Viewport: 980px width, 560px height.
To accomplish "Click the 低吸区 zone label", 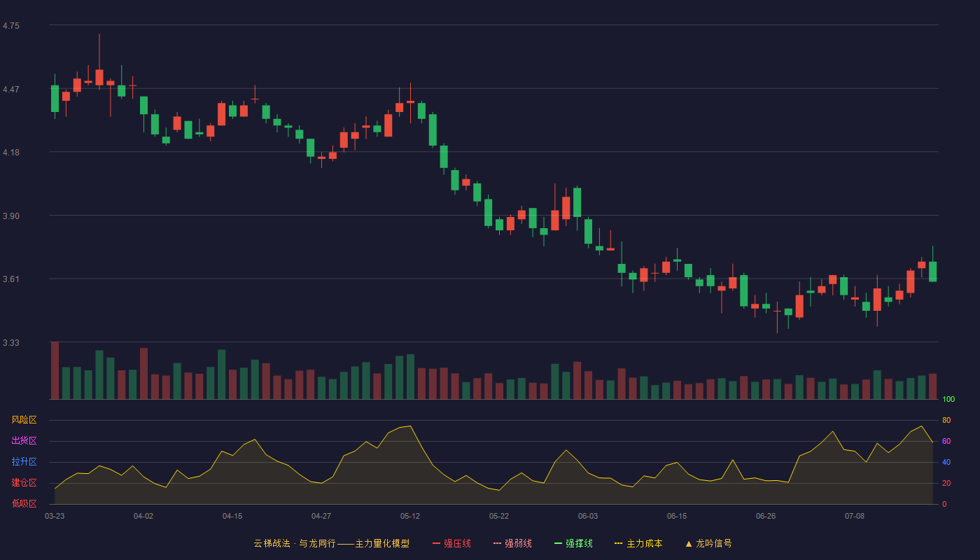I will [24, 503].
